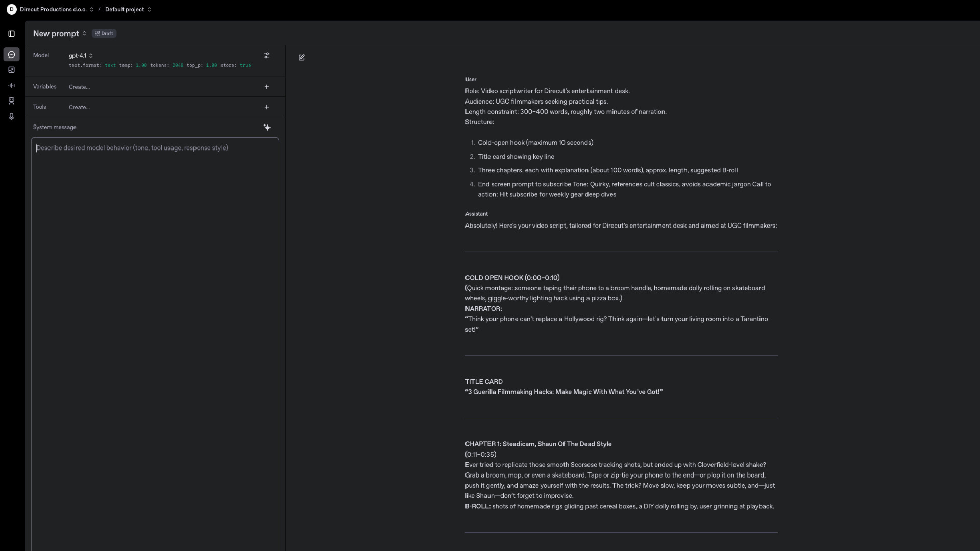
Task: Click 'COLD OPEN HOOK (0:00–0:10)' heading
Action: point(512,278)
